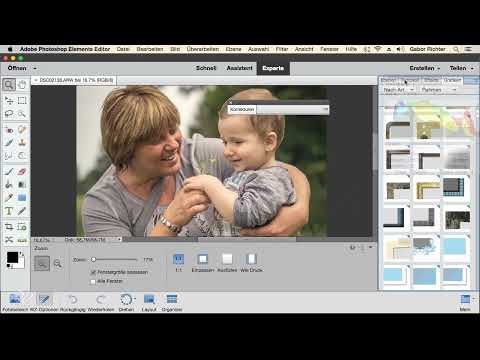
Task: Reset to default black and white colors
Action: (9, 266)
